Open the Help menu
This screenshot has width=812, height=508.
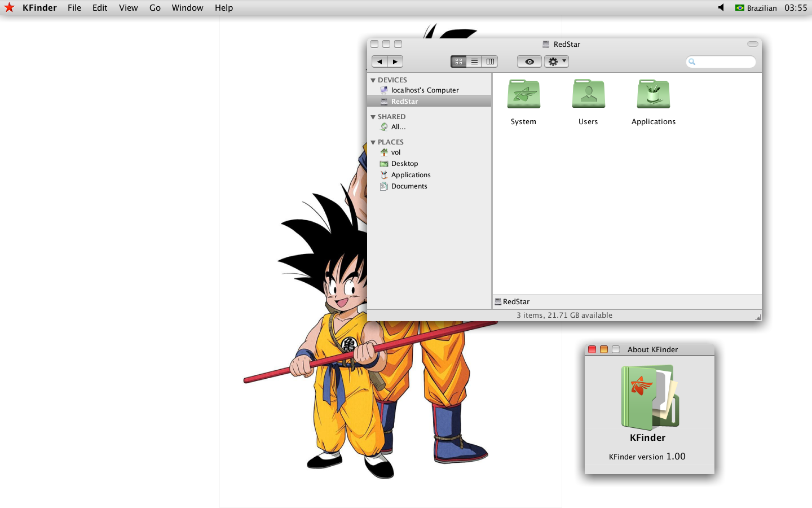pos(224,8)
